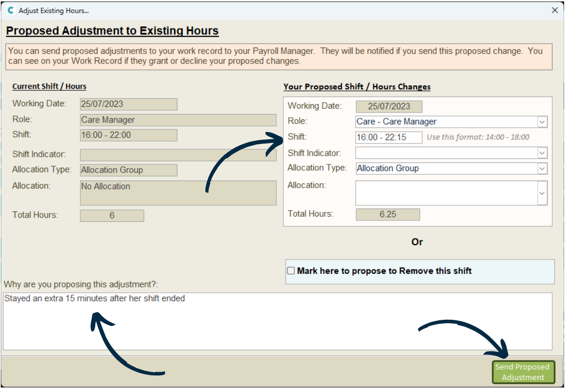The height and width of the screenshot is (392, 565).
Task: Click the current Total Hours value 6
Action: tap(112, 216)
